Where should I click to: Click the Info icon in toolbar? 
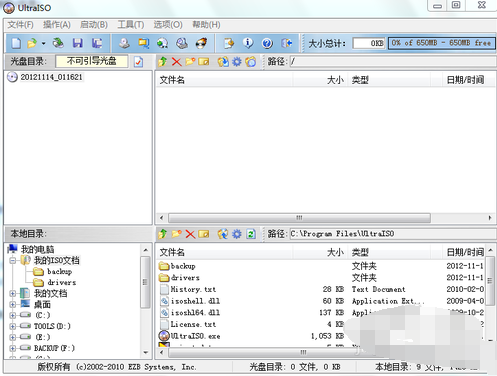point(248,43)
